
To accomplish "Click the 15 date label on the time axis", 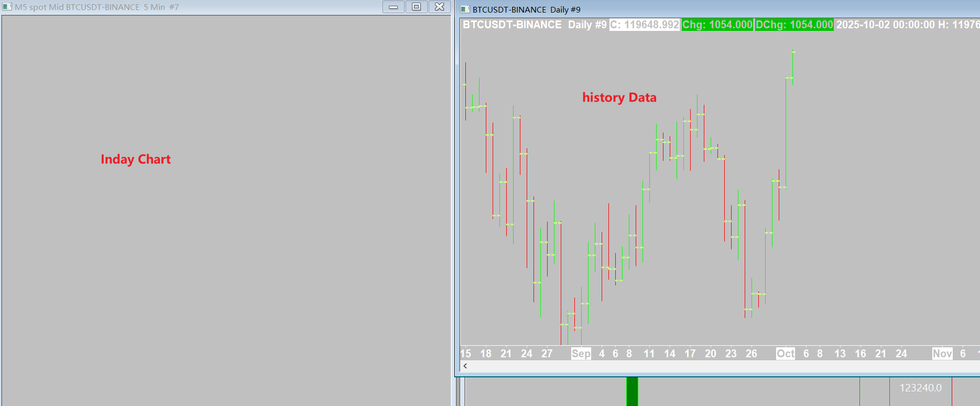I will click(465, 354).
